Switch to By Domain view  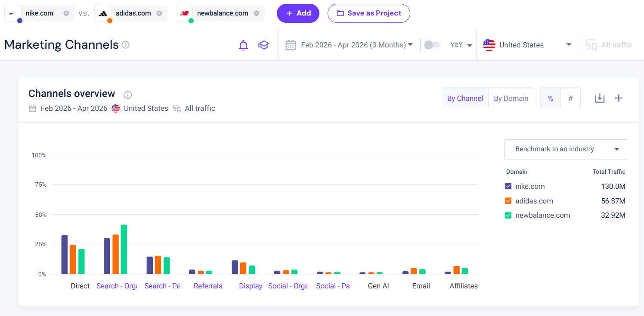(511, 98)
